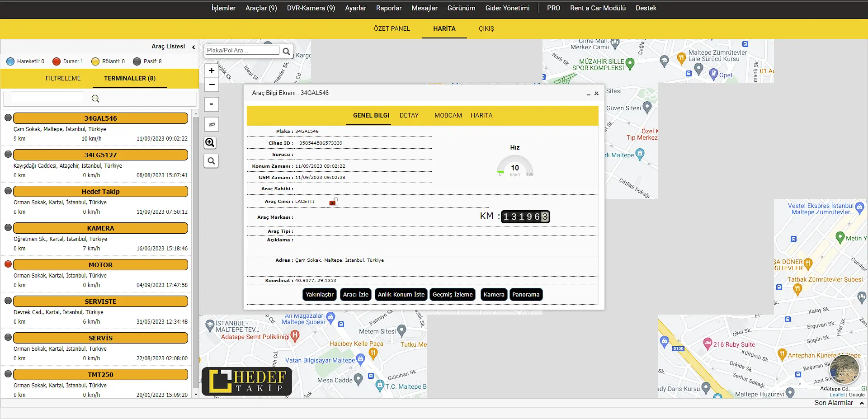The width and height of the screenshot is (868, 419).
Task: Zoom in the map with plus button
Action: (211, 71)
